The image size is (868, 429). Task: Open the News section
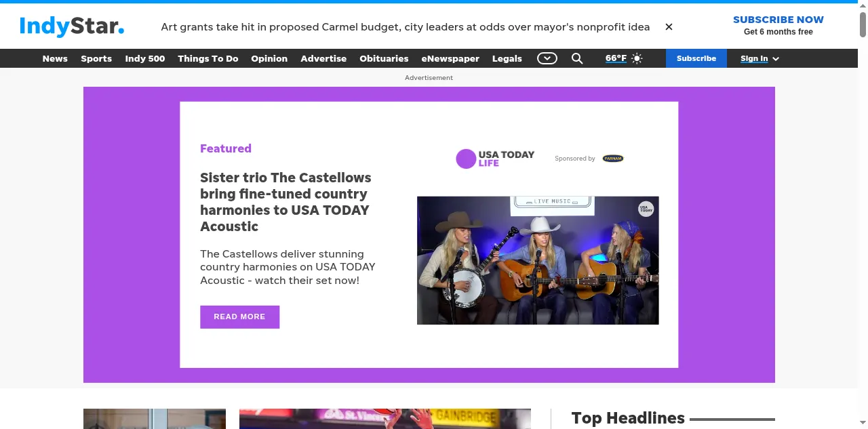55,58
